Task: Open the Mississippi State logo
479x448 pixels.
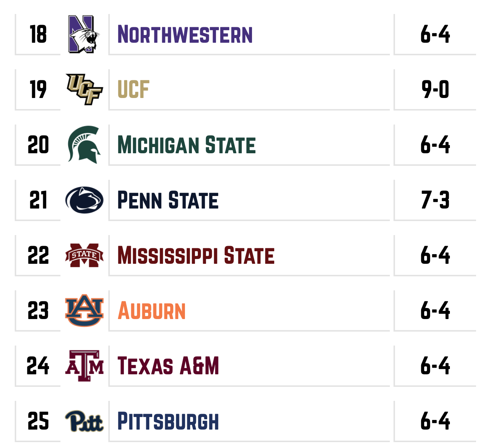Action: [x=84, y=255]
